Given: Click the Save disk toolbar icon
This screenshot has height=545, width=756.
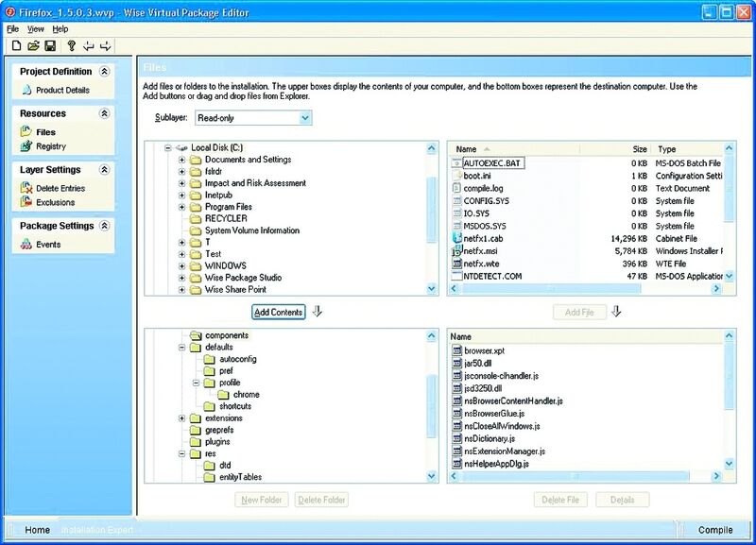Looking at the screenshot, I should click(x=50, y=45).
